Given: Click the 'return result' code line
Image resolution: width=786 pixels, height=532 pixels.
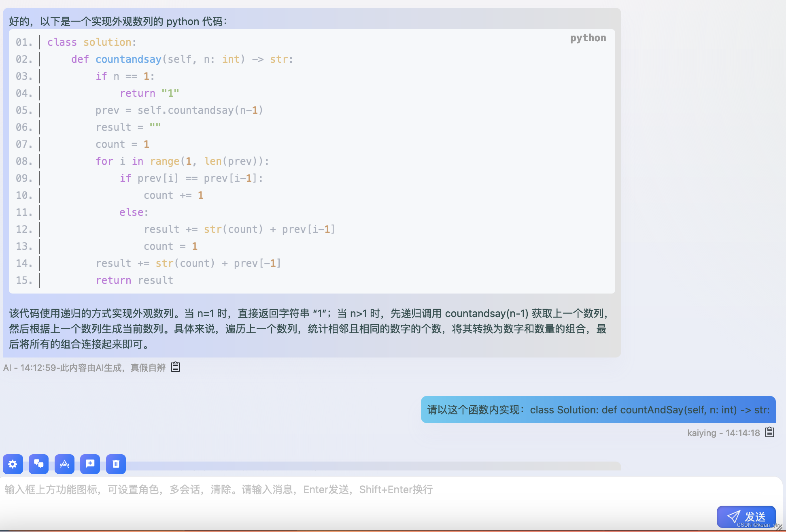Looking at the screenshot, I should (x=134, y=280).
